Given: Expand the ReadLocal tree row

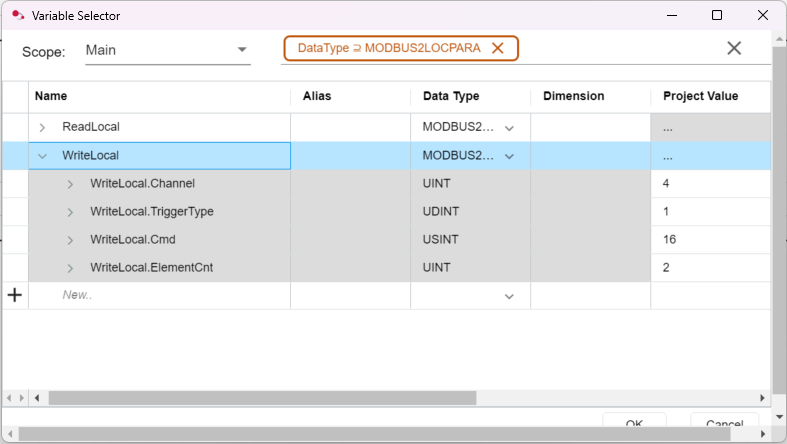Looking at the screenshot, I should pos(42,128).
